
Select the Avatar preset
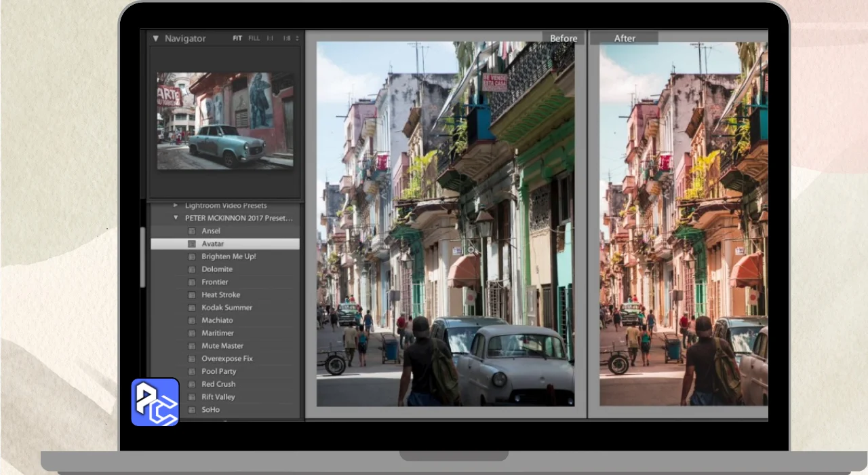212,244
